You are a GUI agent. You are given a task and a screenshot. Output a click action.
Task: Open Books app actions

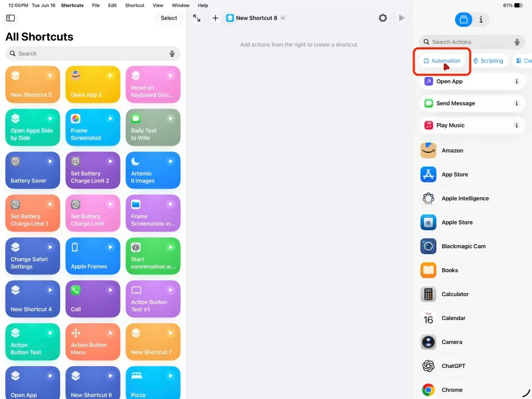coord(474,270)
